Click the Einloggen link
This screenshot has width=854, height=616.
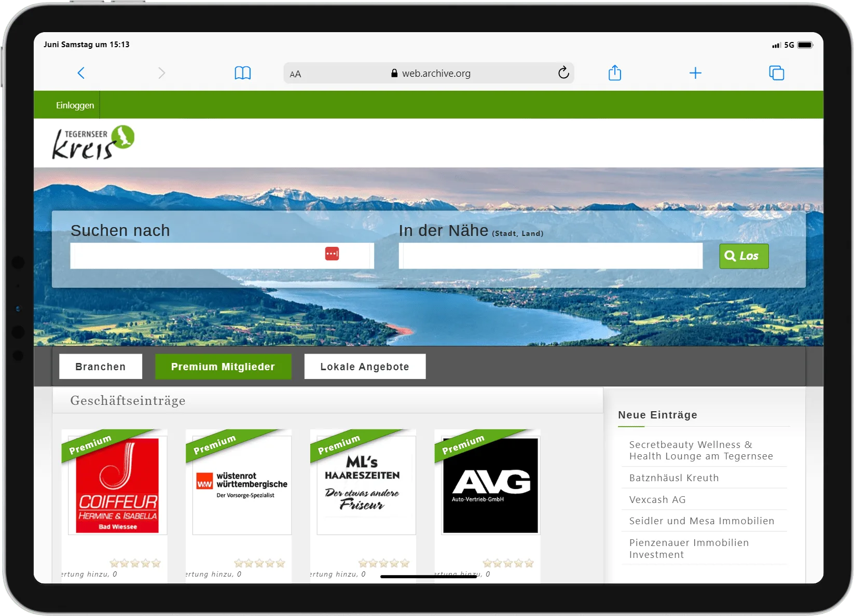(75, 105)
